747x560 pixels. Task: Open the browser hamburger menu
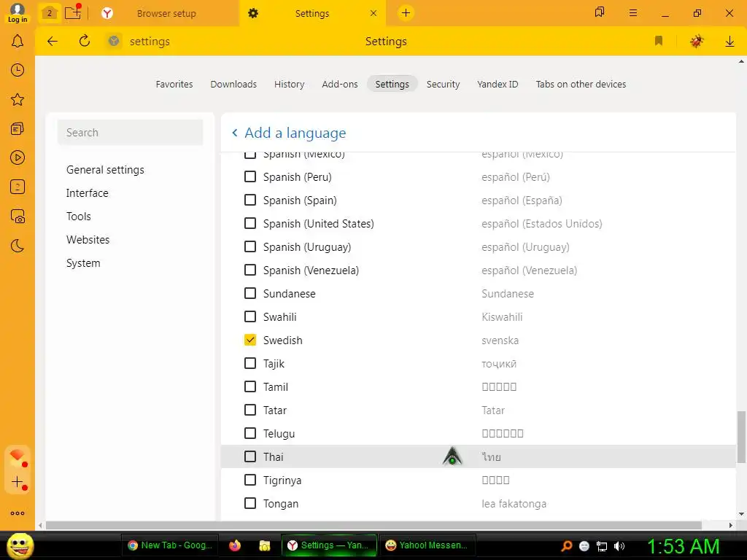[x=633, y=13]
